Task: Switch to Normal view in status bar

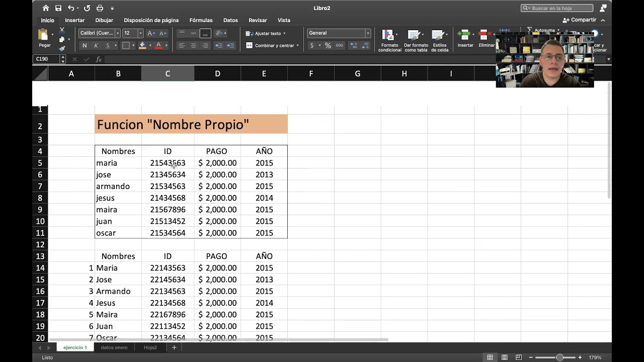Action: click(490, 357)
